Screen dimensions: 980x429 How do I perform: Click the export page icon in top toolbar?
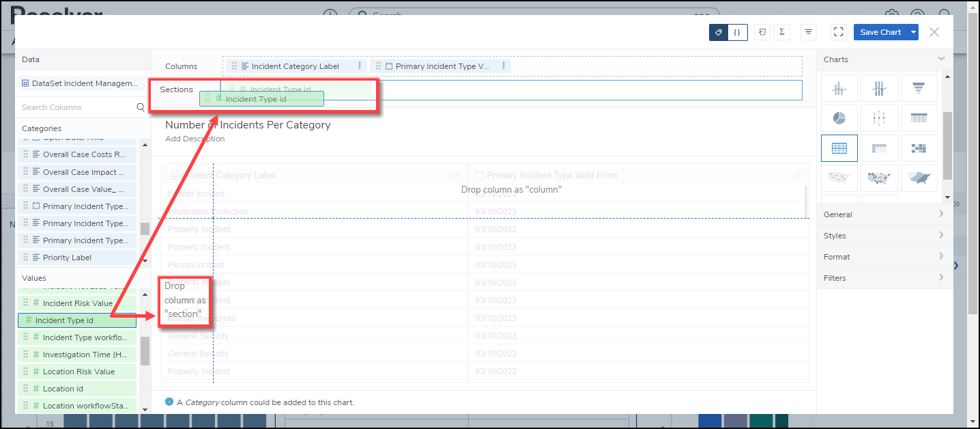coord(762,32)
